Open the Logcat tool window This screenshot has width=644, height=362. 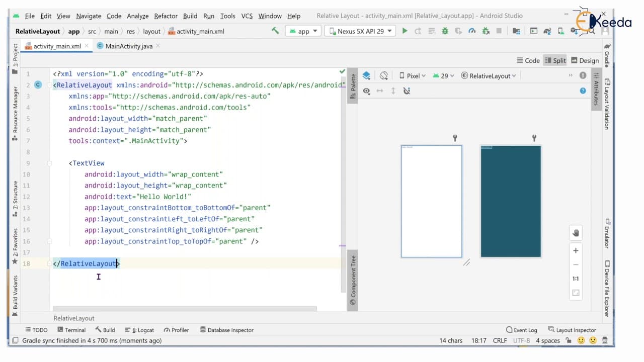[139, 330]
